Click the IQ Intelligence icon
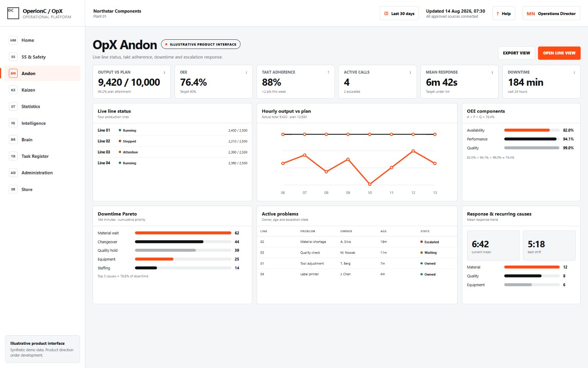Image resolution: width=588 pixels, height=368 pixels. [13, 123]
